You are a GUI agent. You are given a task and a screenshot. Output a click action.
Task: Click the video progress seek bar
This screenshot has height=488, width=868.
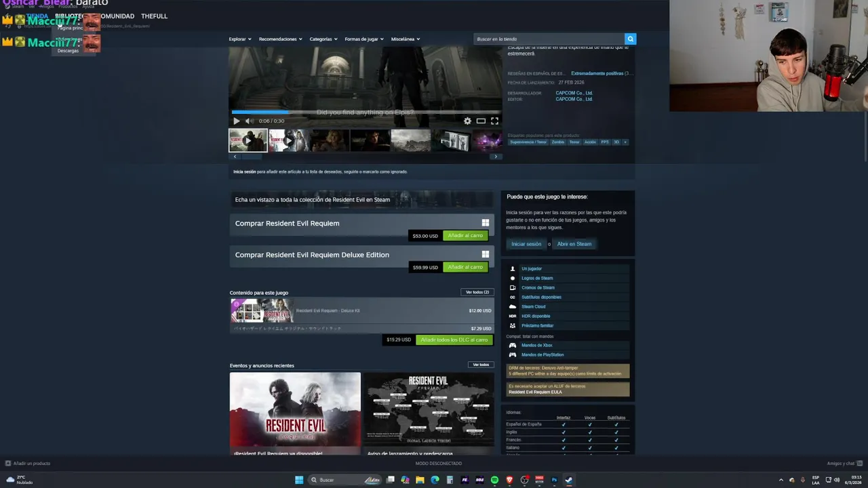pyautogui.click(x=366, y=112)
